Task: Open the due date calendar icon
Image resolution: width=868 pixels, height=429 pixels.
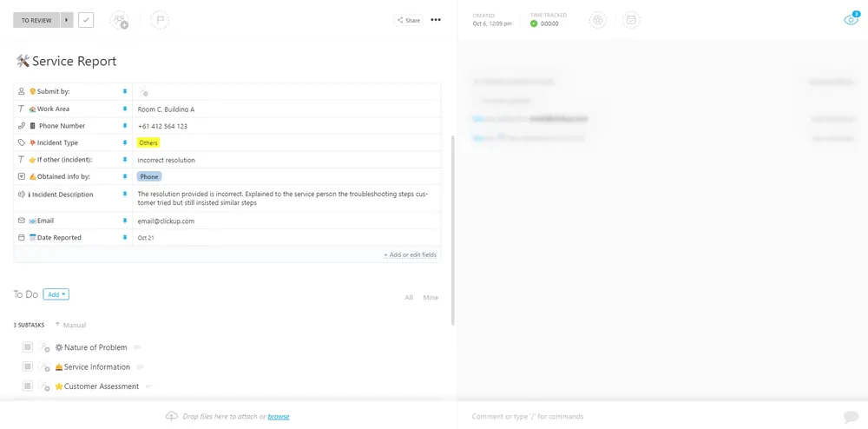Action: tap(631, 21)
